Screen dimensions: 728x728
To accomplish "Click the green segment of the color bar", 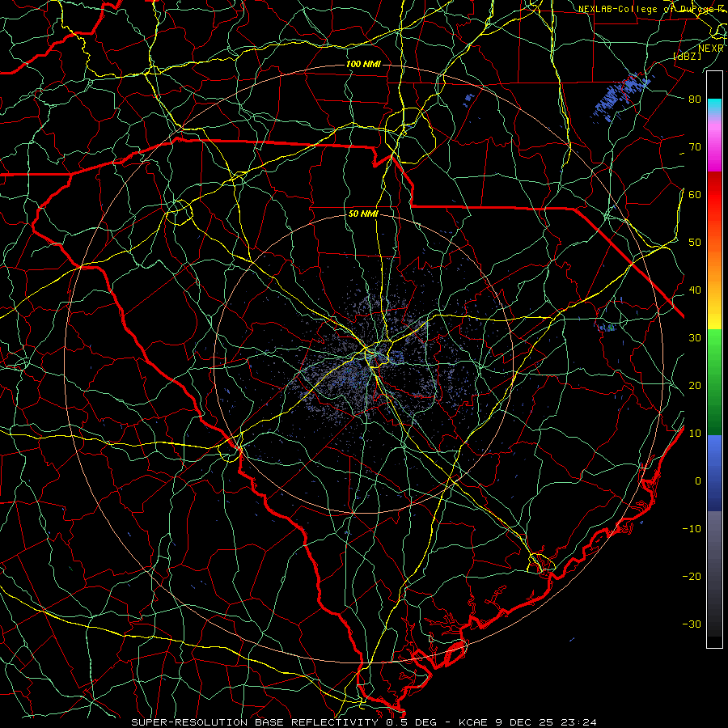I will click(714, 382).
